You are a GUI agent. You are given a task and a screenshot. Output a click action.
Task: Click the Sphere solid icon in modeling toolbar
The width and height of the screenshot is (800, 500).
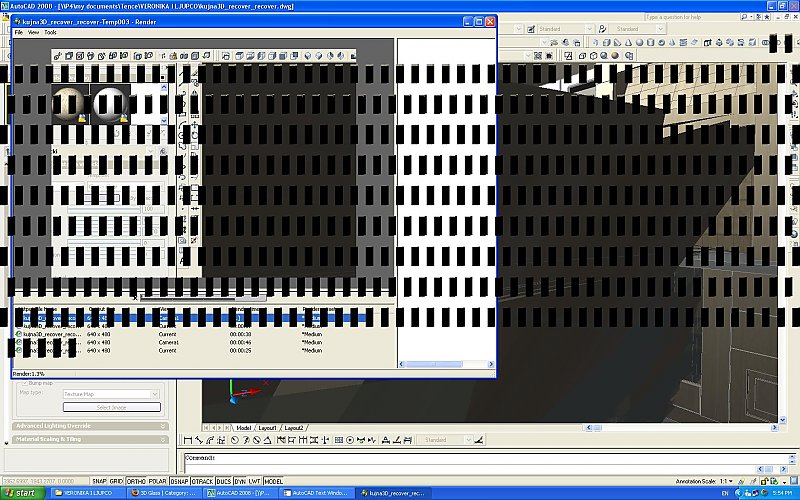click(640, 42)
